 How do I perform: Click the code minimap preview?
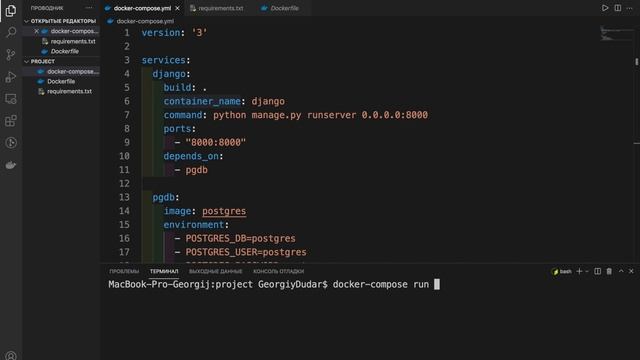click(616, 33)
